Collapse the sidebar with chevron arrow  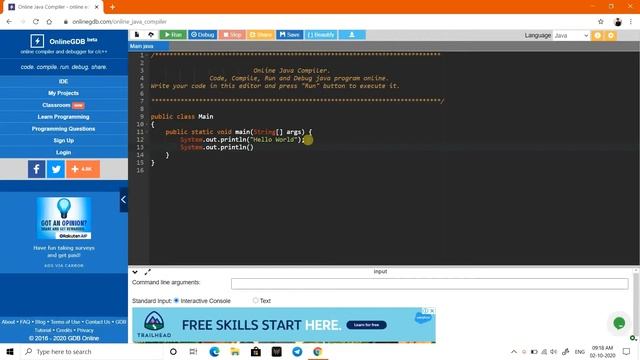tap(123, 200)
